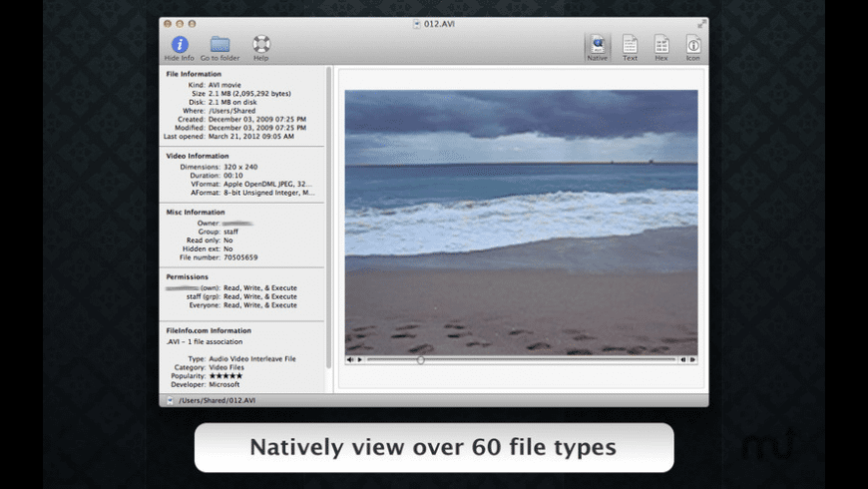Click the '2.1 MB on disk' value
The height and width of the screenshot is (489, 868).
click(x=232, y=103)
